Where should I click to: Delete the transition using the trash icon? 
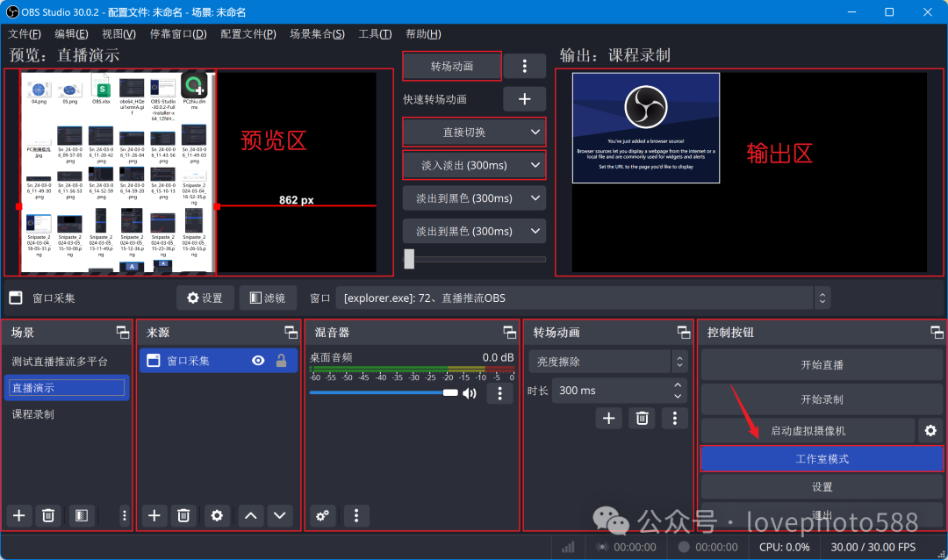(x=642, y=418)
